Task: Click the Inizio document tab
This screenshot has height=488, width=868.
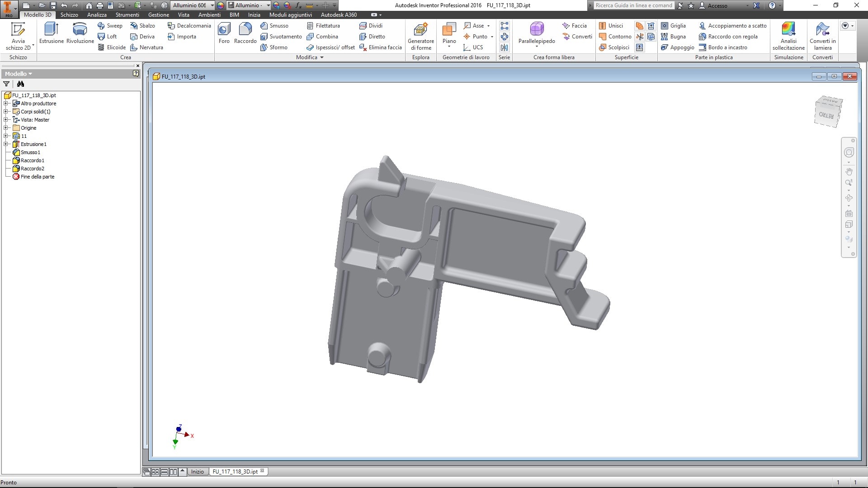Action: pyautogui.click(x=197, y=472)
